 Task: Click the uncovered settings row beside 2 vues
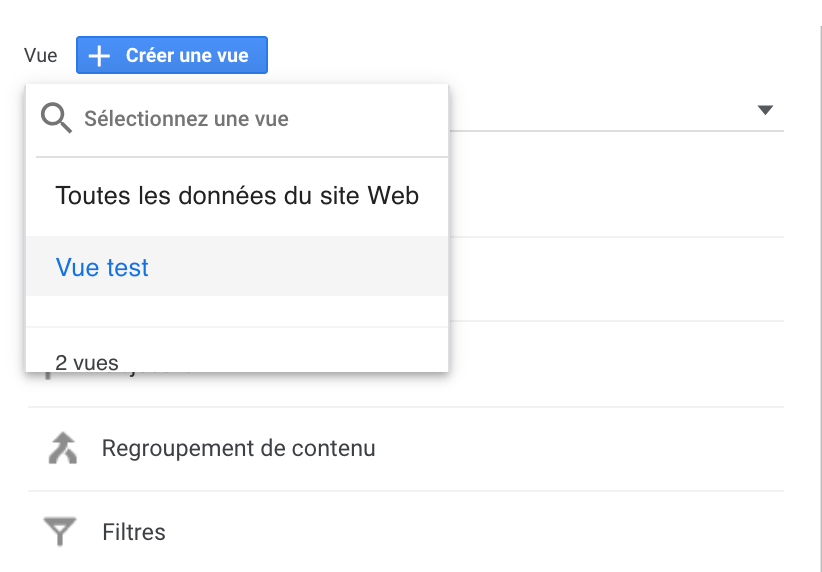616,364
